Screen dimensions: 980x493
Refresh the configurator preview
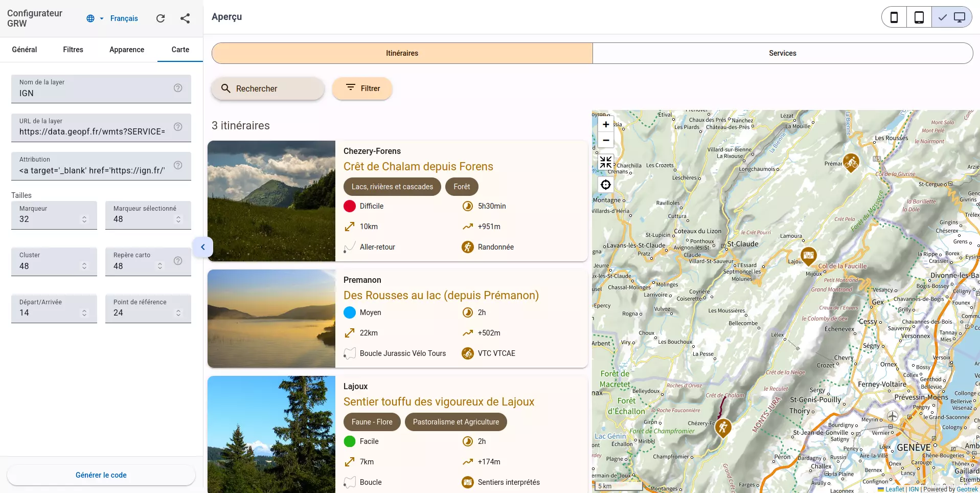161,18
